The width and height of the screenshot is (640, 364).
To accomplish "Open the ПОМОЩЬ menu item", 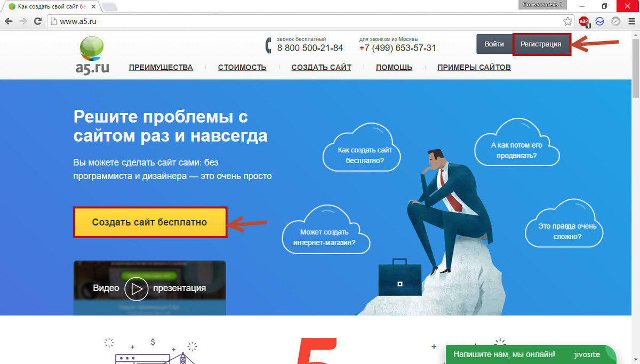I will [394, 67].
